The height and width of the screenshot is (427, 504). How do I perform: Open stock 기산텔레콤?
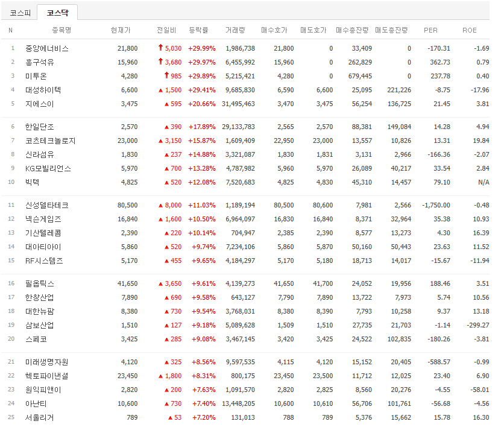[x=43, y=233]
